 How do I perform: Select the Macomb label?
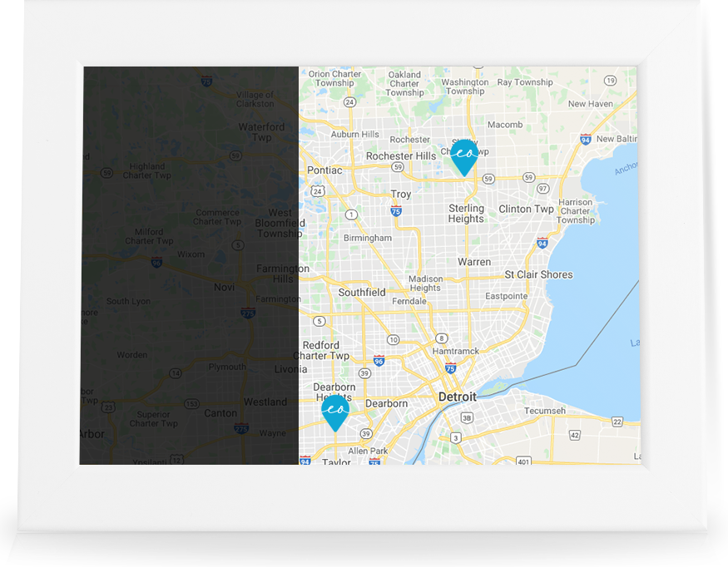click(505, 125)
